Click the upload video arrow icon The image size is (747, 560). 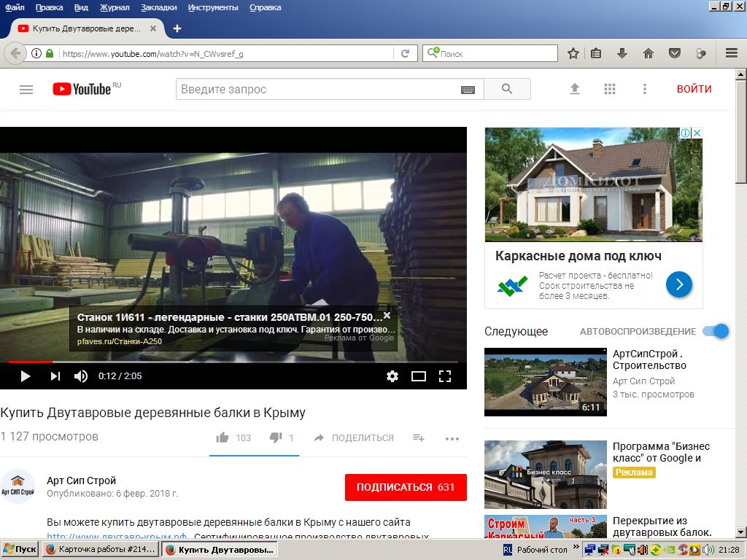(575, 89)
